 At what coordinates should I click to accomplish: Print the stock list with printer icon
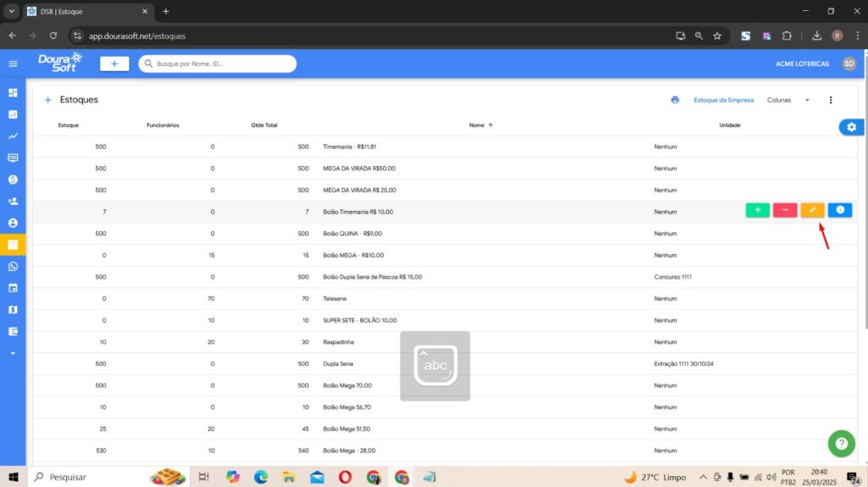675,100
